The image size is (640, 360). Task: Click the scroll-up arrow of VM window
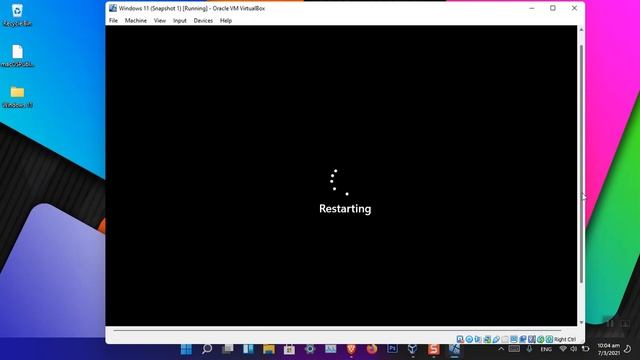tap(581, 30)
